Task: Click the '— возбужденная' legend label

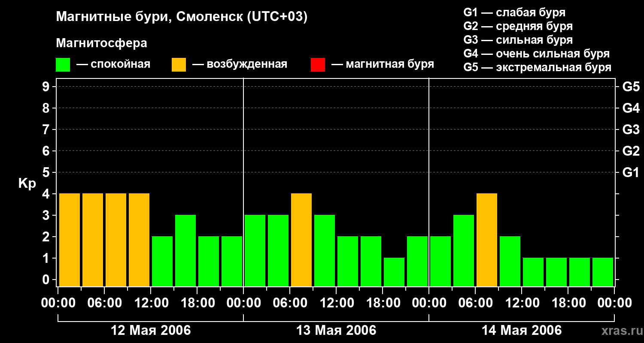Action: pyautogui.click(x=240, y=64)
